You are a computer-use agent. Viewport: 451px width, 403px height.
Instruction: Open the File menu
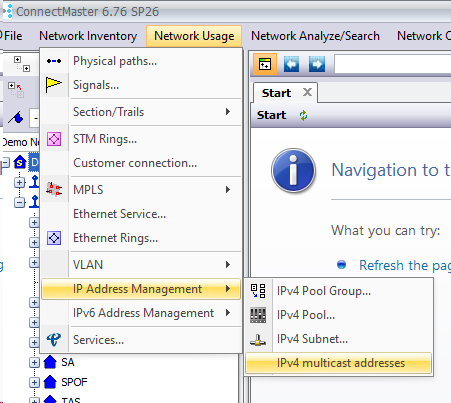(13, 36)
